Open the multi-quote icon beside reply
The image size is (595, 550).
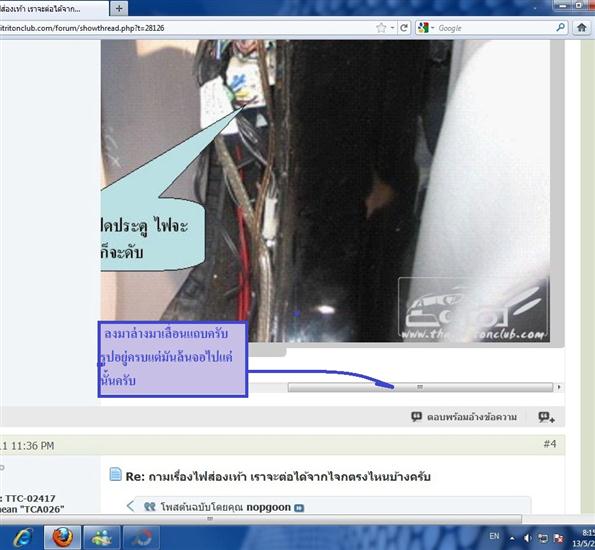coord(547,417)
